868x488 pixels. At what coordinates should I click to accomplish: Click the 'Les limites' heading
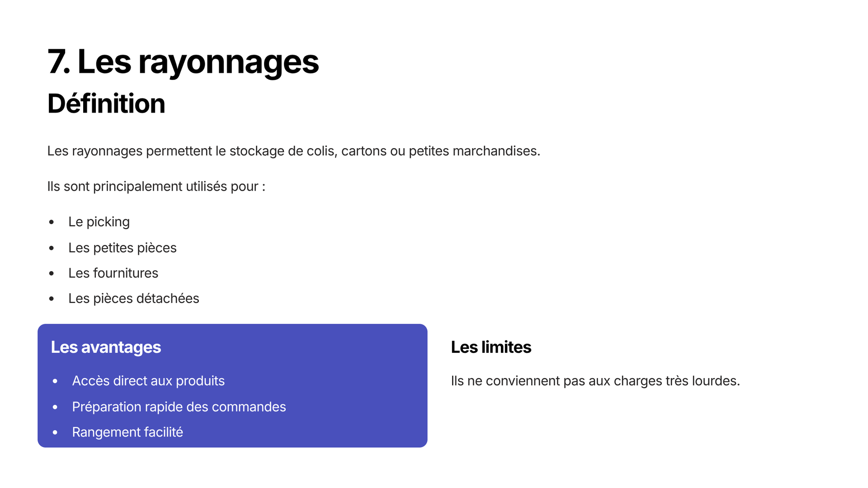coord(491,347)
